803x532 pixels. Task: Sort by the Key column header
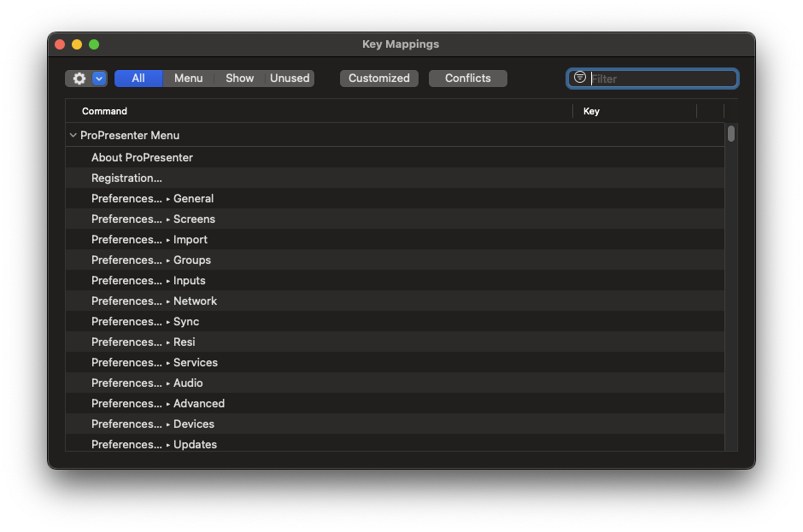click(635, 111)
